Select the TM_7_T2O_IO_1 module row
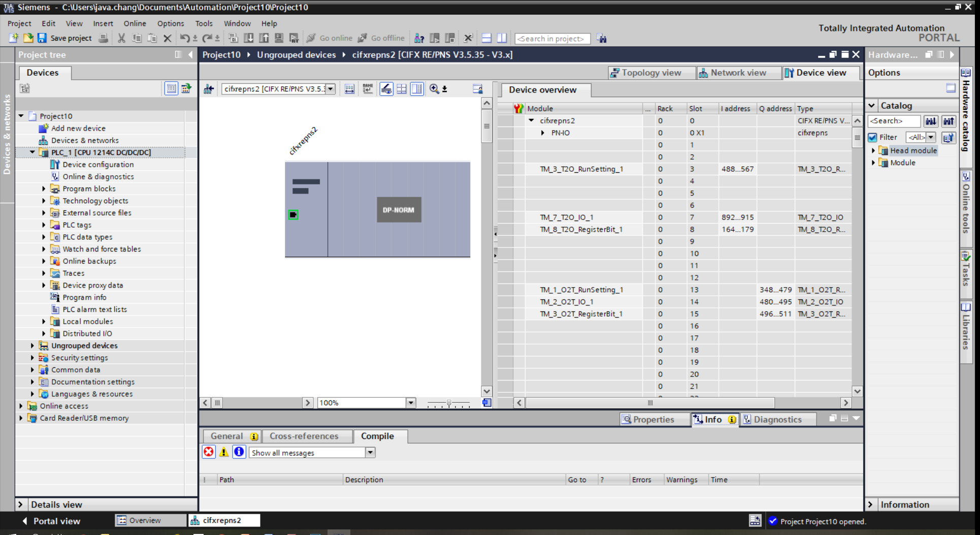 click(x=675, y=217)
